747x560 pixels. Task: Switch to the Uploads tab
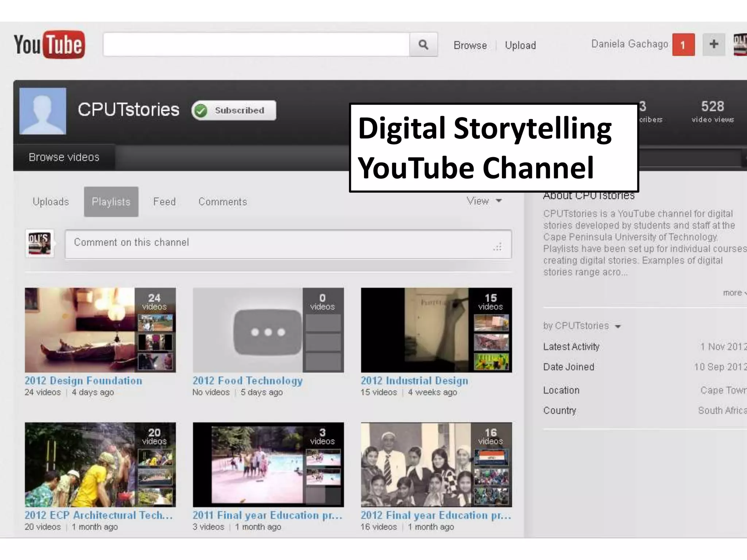51,202
